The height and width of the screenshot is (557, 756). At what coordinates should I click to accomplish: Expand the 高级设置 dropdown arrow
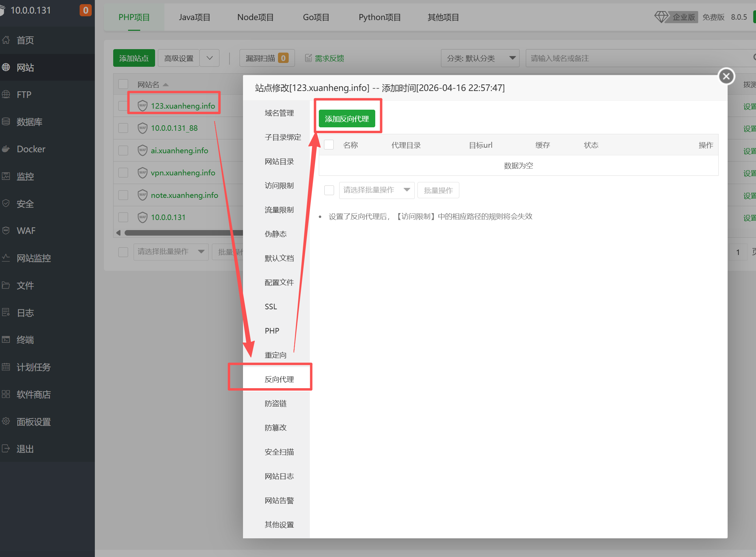209,58
